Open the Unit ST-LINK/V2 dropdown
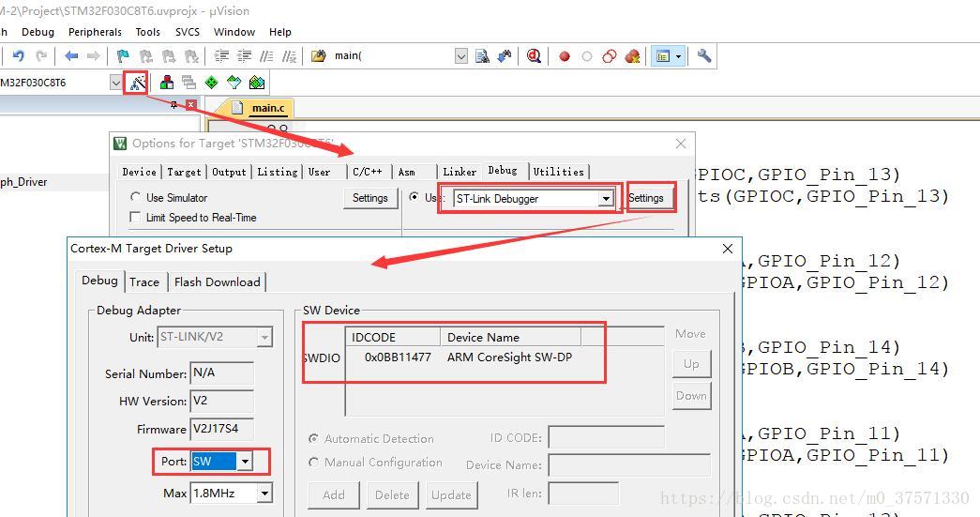The width and height of the screenshot is (980, 517). click(265, 337)
